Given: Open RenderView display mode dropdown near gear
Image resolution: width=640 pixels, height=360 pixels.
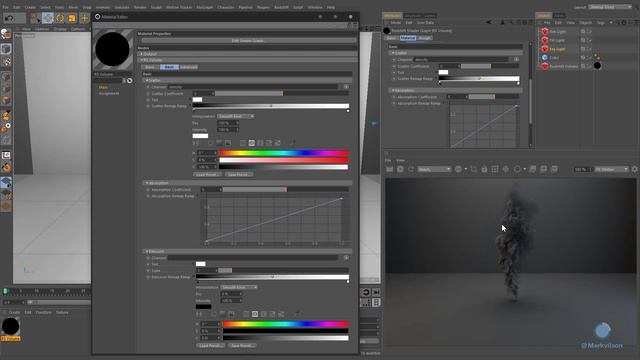Looking at the screenshot, I should [611, 169].
